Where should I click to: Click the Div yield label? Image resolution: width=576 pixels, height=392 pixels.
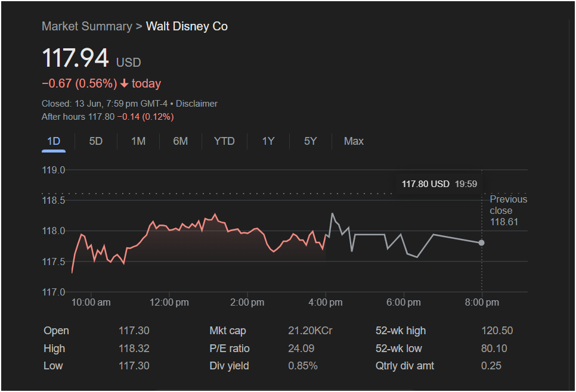(x=229, y=366)
